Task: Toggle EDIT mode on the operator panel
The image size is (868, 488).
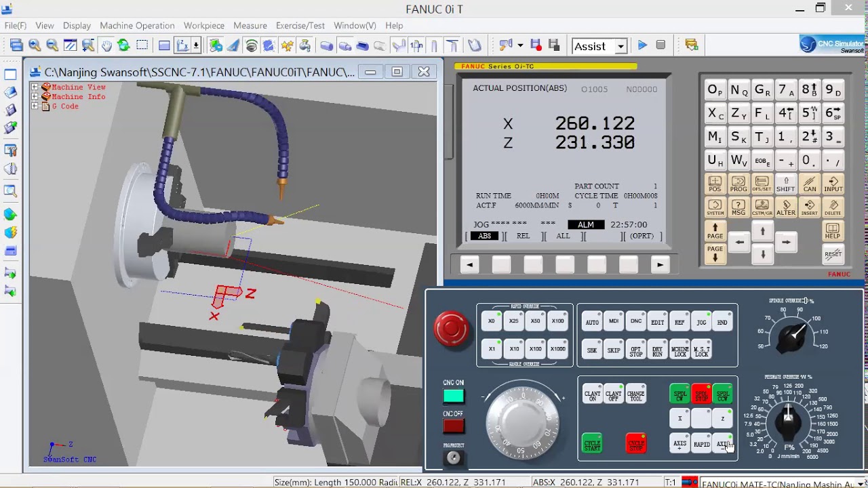Action: coord(657,321)
